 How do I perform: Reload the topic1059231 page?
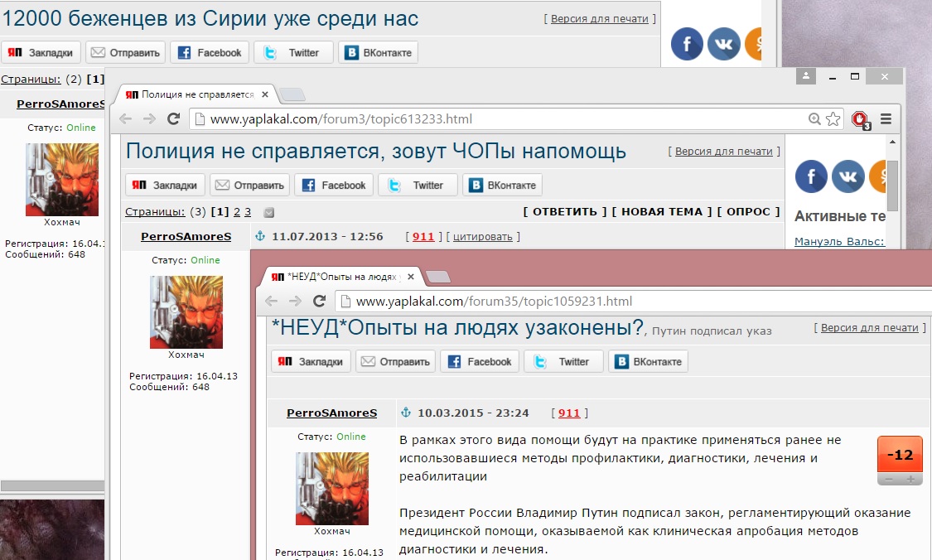pos(320,301)
